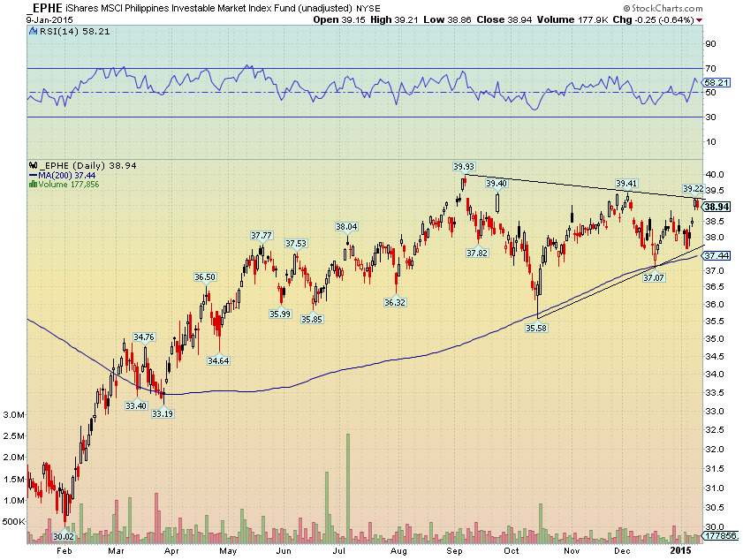Click the Low 38.86 header value
This screenshot has height=560, width=743.
[447, 20]
